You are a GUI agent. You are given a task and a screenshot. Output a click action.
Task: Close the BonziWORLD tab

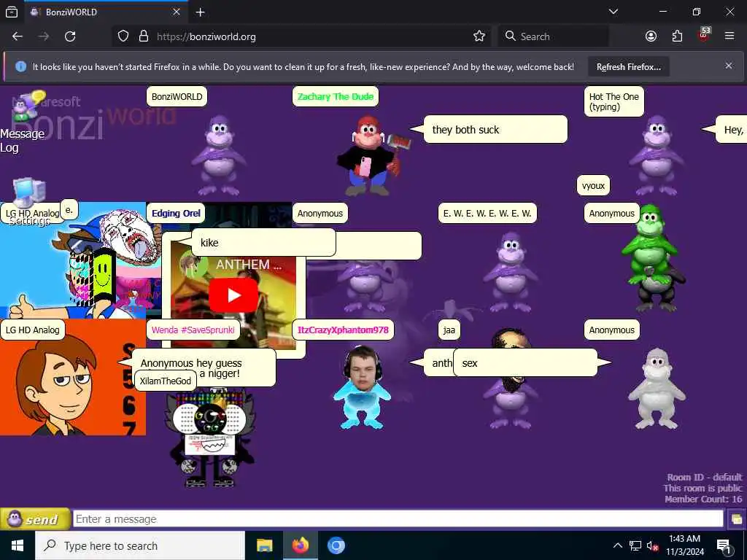[x=177, y=12]
